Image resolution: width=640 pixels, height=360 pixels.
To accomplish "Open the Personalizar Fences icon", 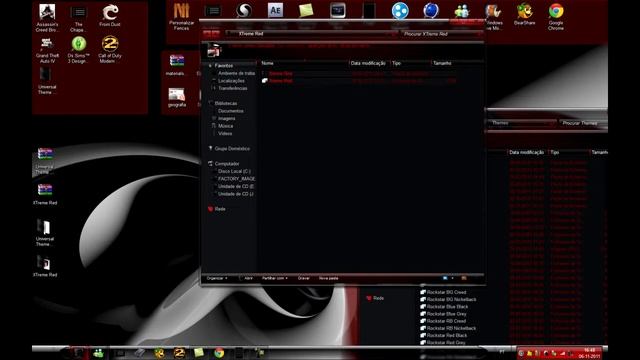I will click(x=181, y=16).
